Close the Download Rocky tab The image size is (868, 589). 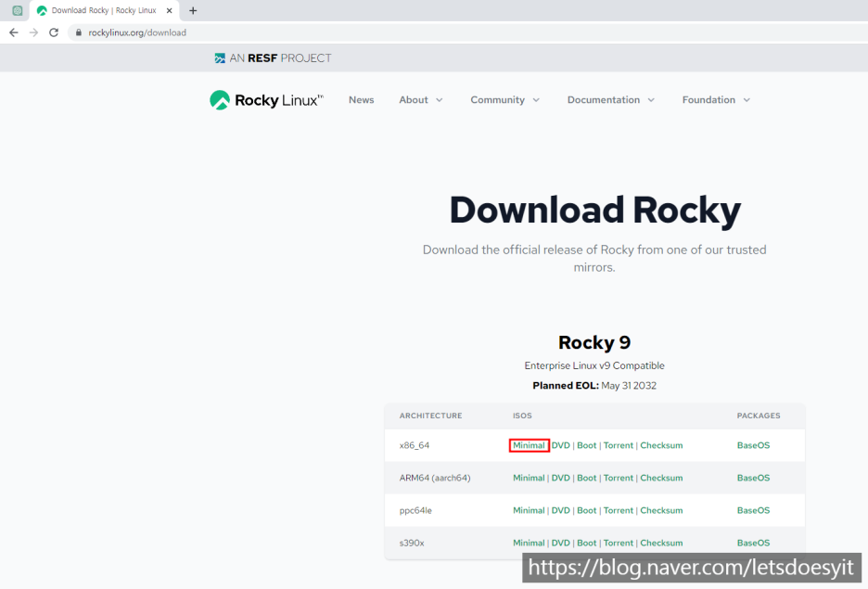pos(170,10)
